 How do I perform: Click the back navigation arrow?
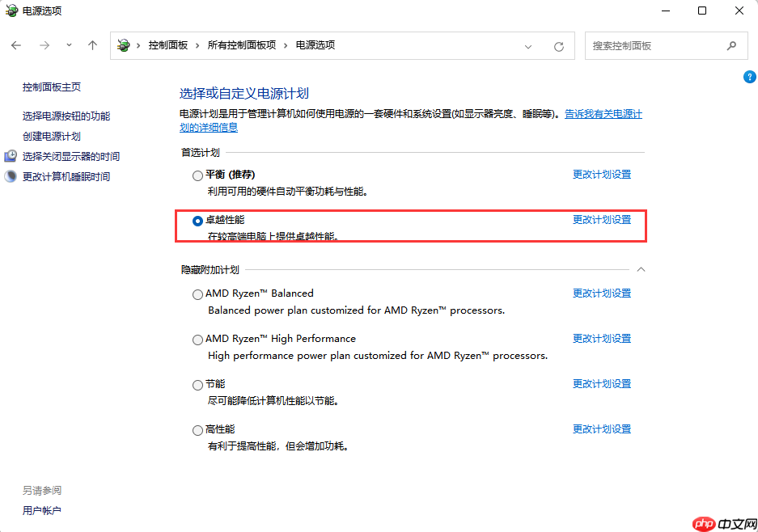point(16,45)
